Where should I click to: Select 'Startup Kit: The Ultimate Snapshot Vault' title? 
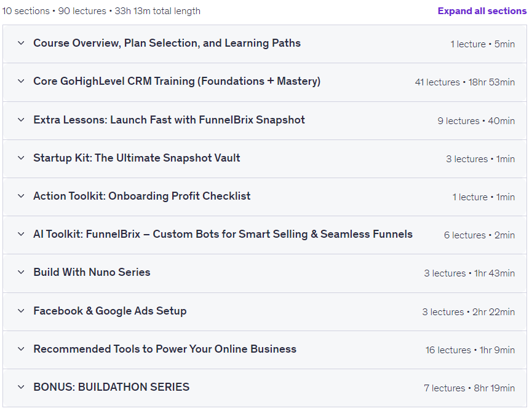tap(137, 158)
